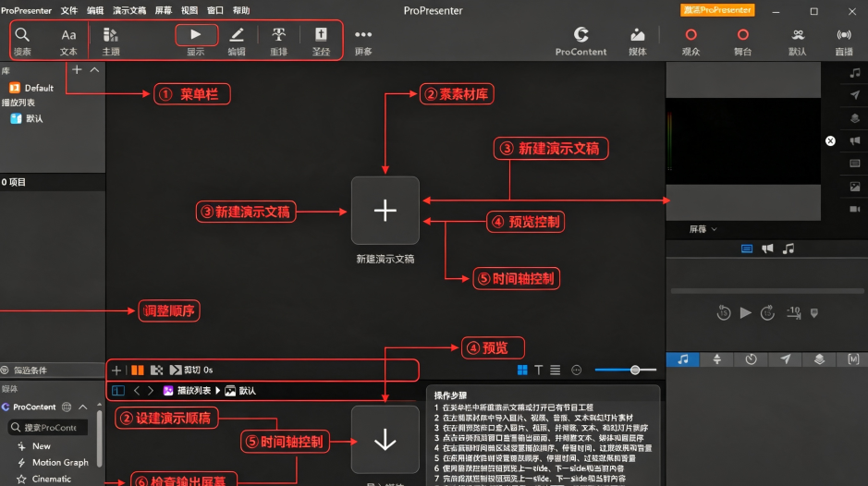
Task: Adjust the thumbnail size slider
Action: [626, 370]
